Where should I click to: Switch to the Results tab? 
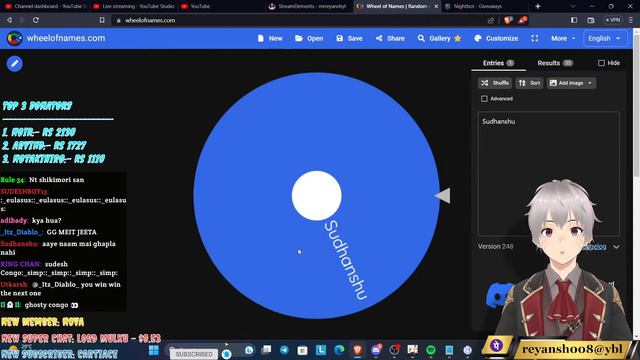pos(555,63)
